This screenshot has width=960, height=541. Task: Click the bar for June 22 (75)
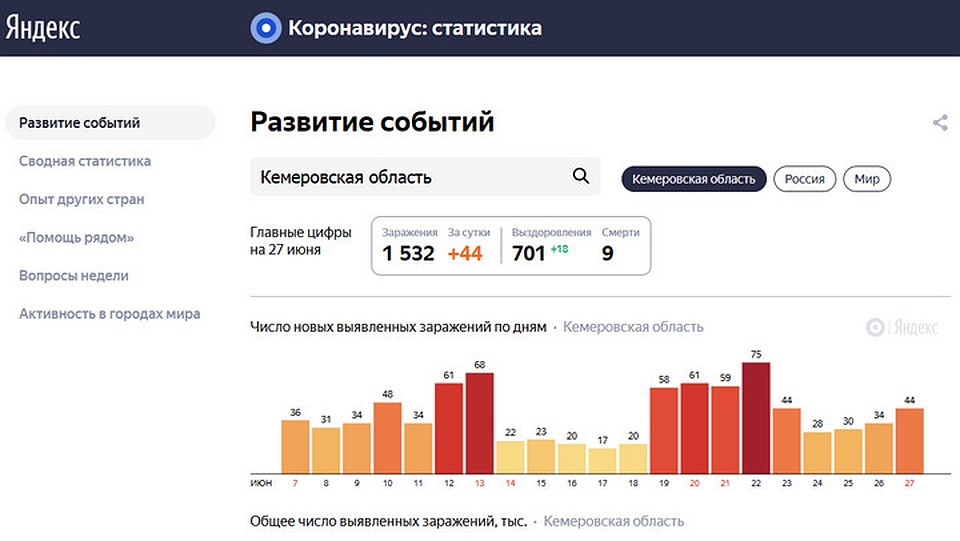(756, 417)
